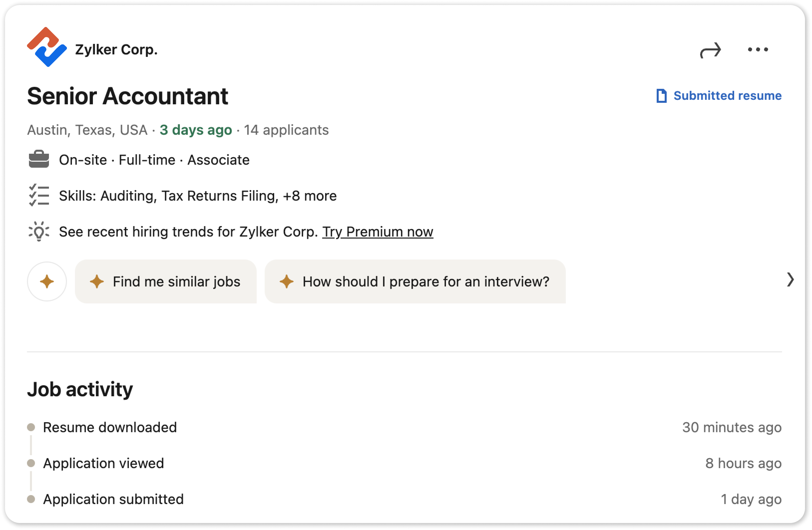Click the Application submitted activity entry
Viewport: 812px width, 530px height.
(404, 499)
